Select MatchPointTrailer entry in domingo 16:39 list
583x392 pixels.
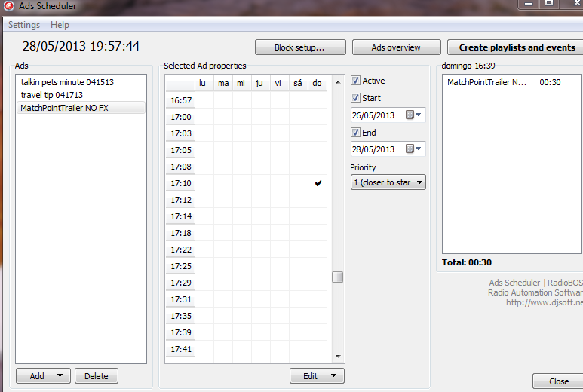pyautogui.click(x=511, y=82)
